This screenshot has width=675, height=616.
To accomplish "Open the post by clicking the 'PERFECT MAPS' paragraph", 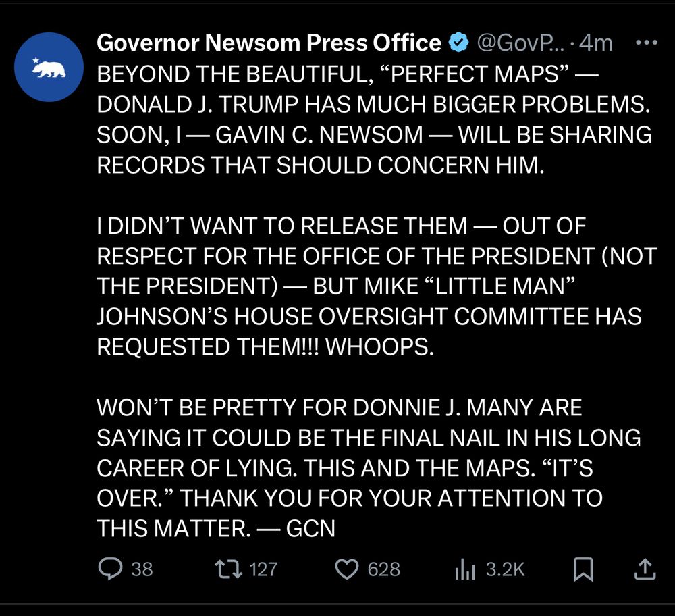I will 374,120.
